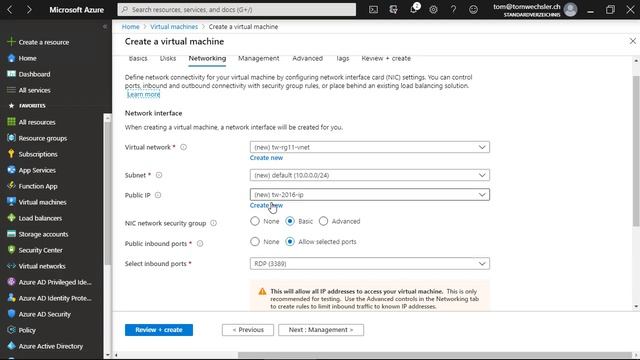Open All services in the sidebar
640x360 pixels.
coord(34,90)
